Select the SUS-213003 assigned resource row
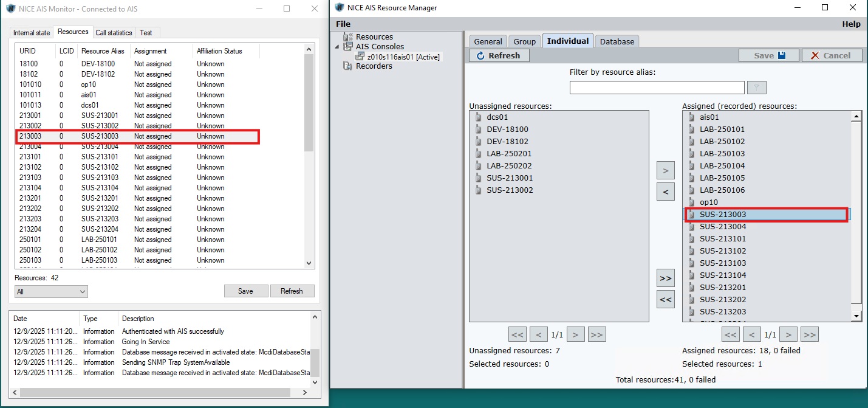Viewport: 868px width, 408px height. (x=766, y=215)
